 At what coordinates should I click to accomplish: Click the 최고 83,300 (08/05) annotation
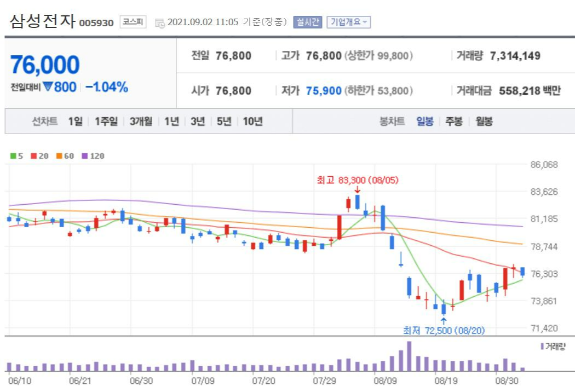(x=358, y=180)
